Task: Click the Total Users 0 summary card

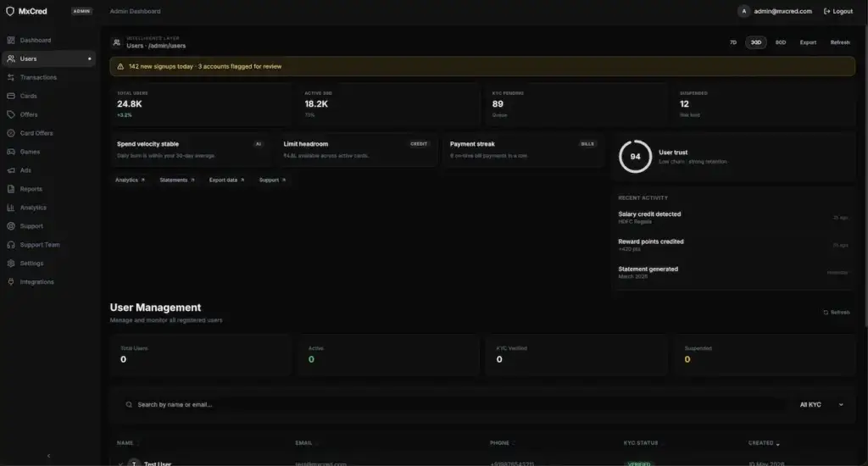Action: [x=200, y=355]
